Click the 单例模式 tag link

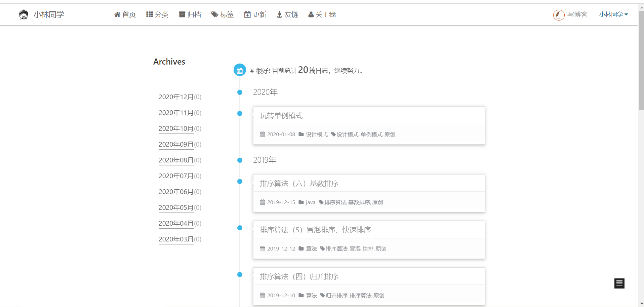coord(372,135)
